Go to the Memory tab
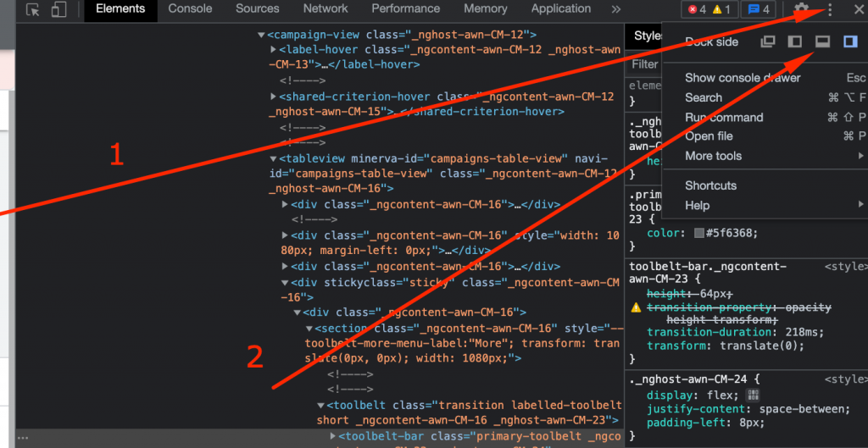Viewport: 868px width, 448px height. click(x=486, y=8)
